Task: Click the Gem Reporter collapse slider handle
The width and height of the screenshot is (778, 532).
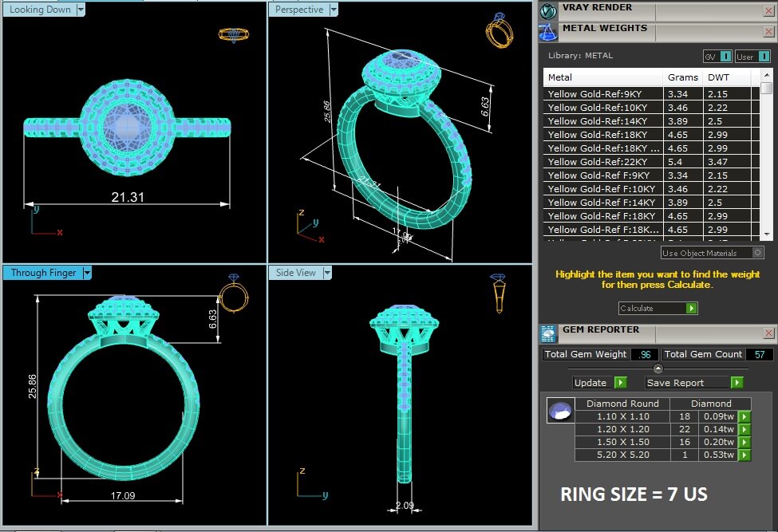Action: click(x=658, y=368)
